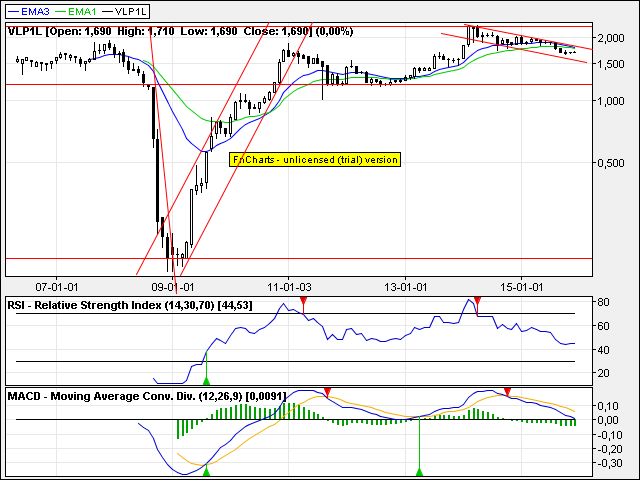Click the MACD axis label 0,00
640x480 pixels.
[x=608, y=420]
